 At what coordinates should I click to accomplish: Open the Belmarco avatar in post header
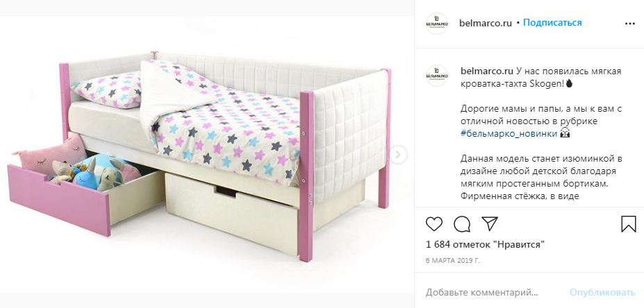pos(437,24)
